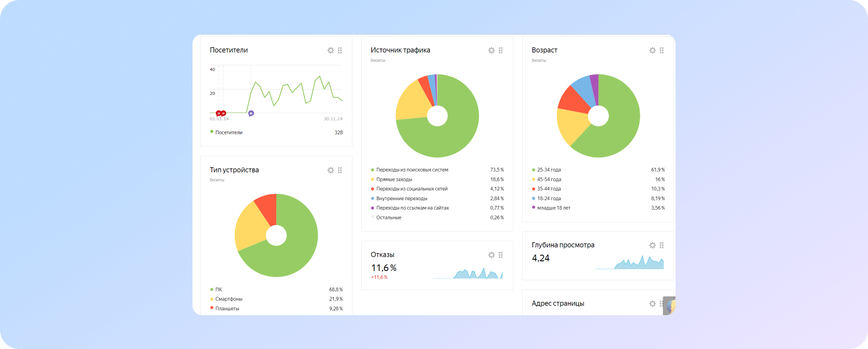Screen dimensions: 868x349
Task: Click the 25-34 года legend row
Action: pyautogui.click(x=598, y=170)
